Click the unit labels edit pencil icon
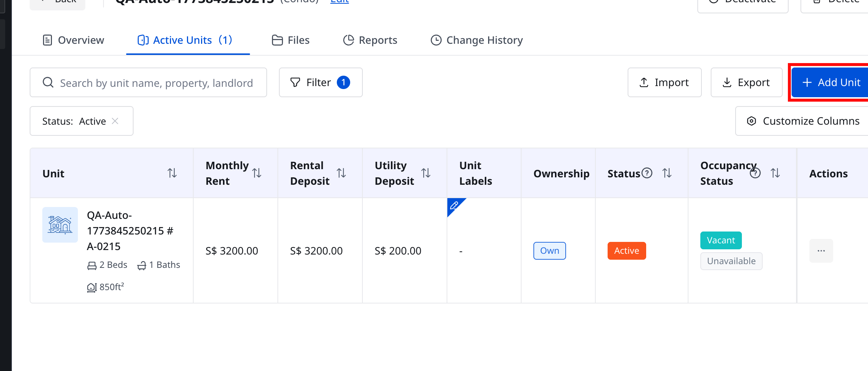This screenshot has height=371, width=868. tap(454, 205)
